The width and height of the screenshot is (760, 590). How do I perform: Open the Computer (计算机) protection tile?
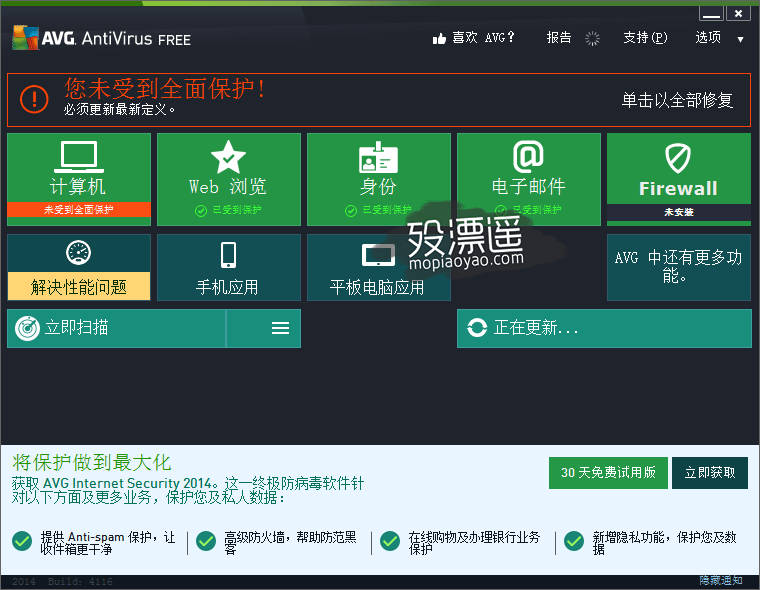click(79, 179)
